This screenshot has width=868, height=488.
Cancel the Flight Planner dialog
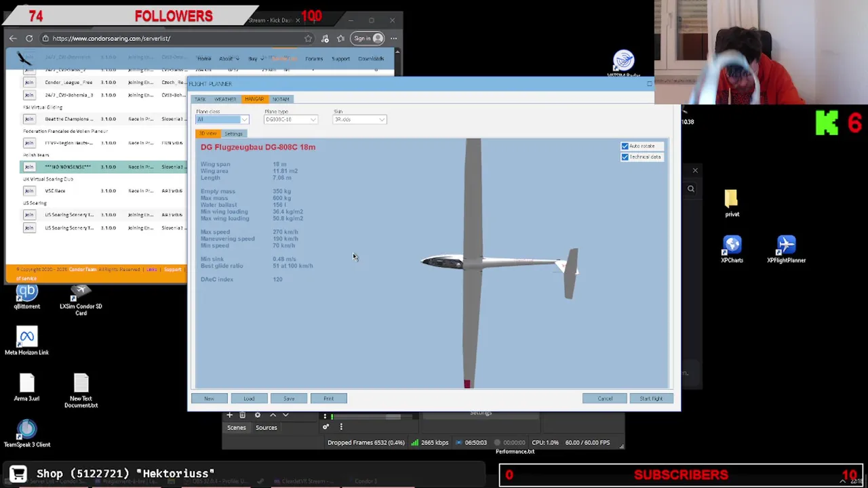(x=605, y=399)
